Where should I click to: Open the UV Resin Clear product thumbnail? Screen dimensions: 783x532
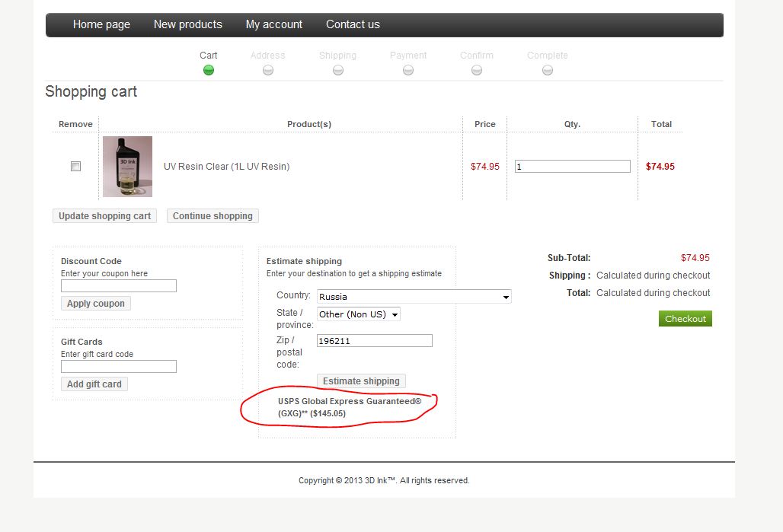pos(127,167)
